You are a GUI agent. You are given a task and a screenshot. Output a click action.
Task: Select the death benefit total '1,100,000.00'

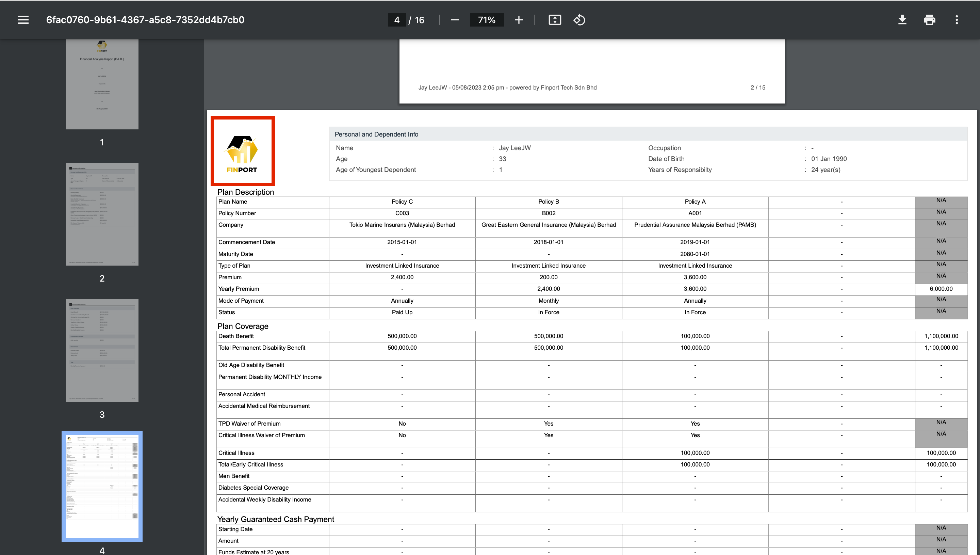(941, 336)
